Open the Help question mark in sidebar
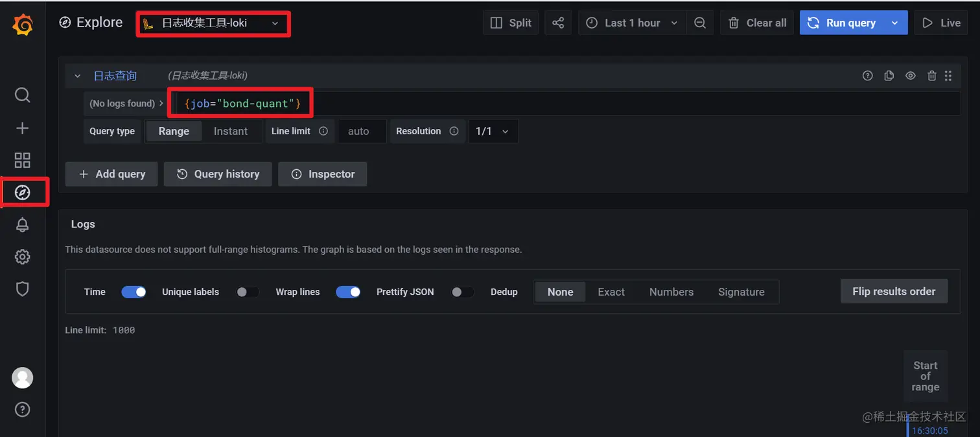The height and width of the screenshot is (437, 980). [23, 410]
